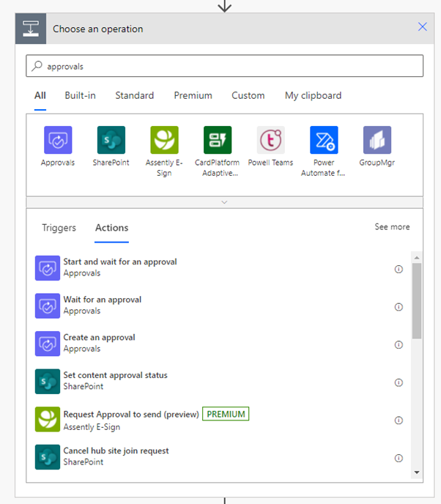This screenshot has height=504, width=441.
Task: Select Set content approval status action
Action: (218, 381)
